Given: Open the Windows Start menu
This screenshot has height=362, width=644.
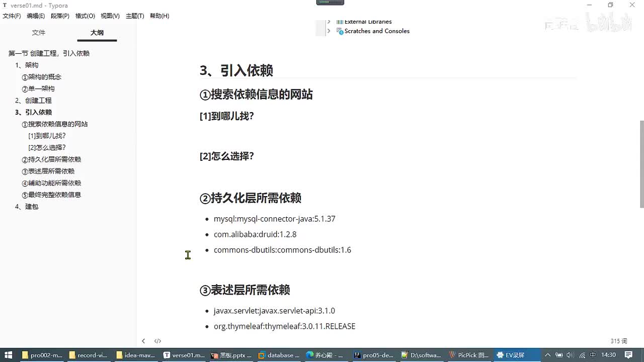Looking at the screenshot, I should coord(9,355).
